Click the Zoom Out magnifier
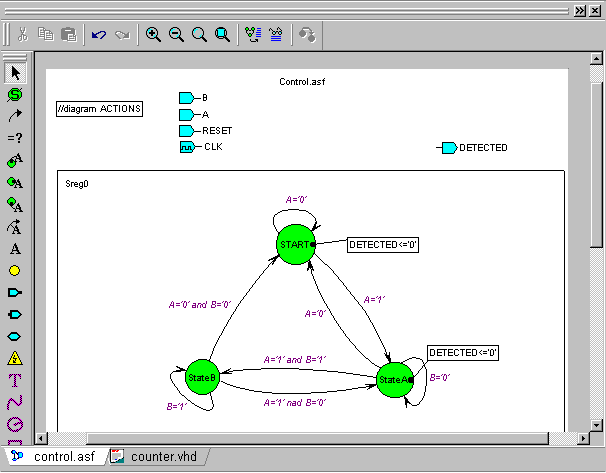This screenshot has width=606, height=473. (176, 34)
